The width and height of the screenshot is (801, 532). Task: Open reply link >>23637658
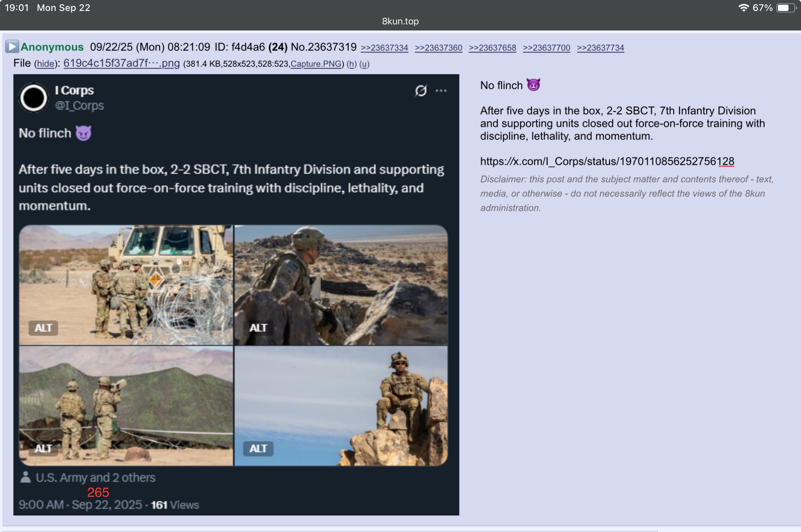click(x=492, y=48)
